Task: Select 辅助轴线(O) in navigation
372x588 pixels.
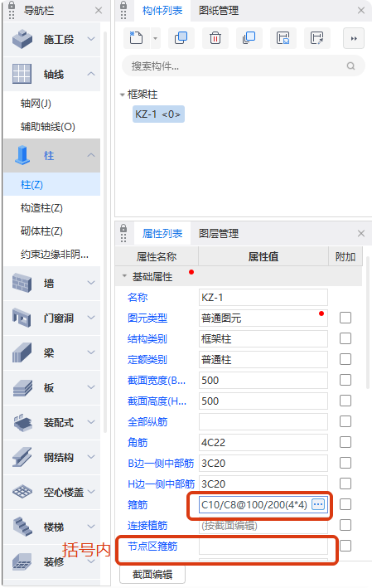Action: tap(48, 127)
